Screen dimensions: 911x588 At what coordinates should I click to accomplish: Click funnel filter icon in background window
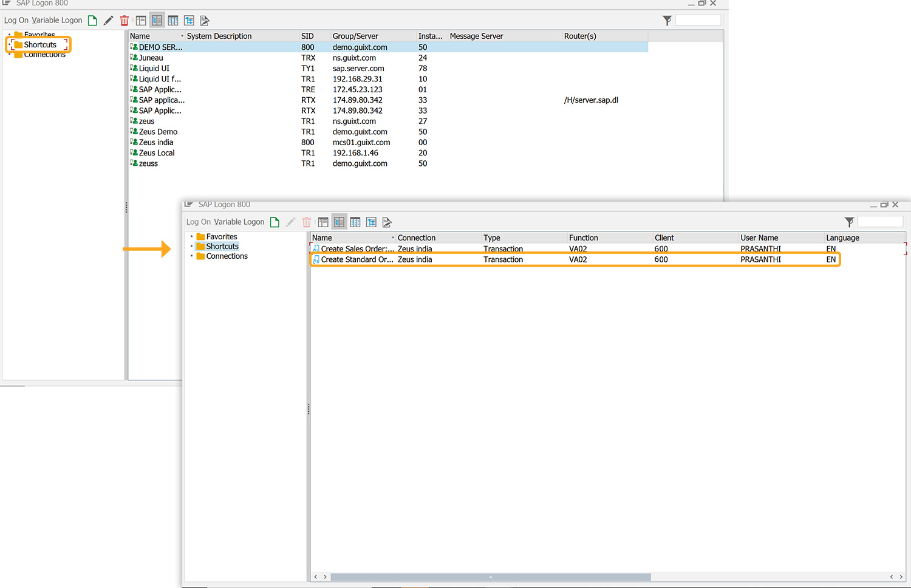pos(667,21)
